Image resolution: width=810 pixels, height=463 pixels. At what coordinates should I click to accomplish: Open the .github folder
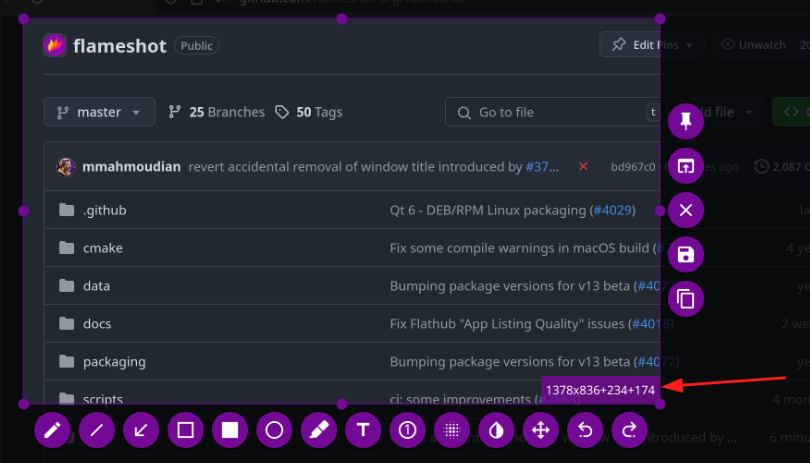(x=105, y=210)
